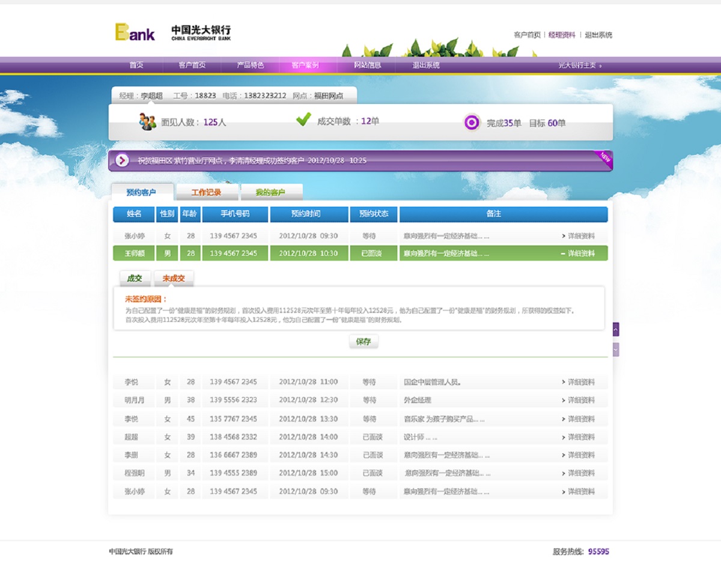Expand 详细资料 for 超超
The image size is (721, 588).
point(578,437)
